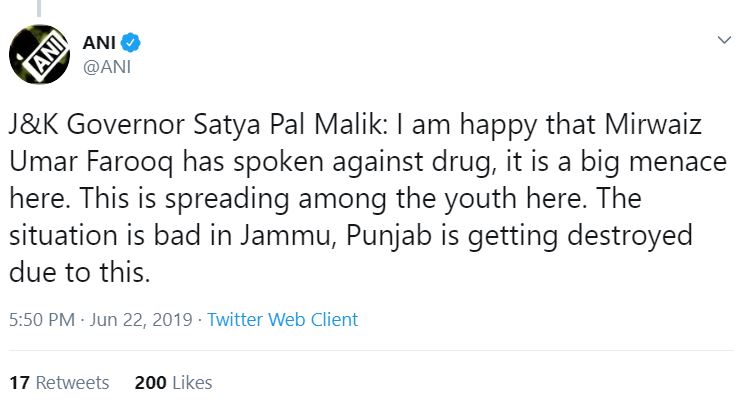Click "J&K Governor" at tweet start

tap(74, 130)
